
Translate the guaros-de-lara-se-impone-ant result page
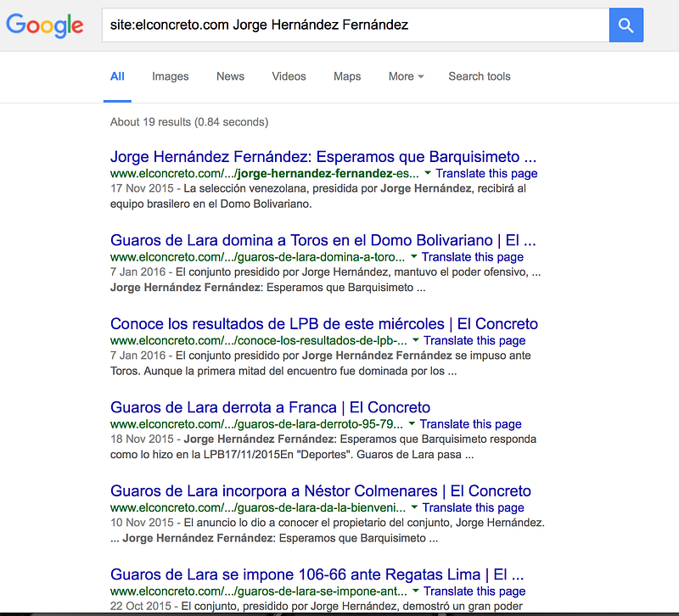tap(474, 591)
